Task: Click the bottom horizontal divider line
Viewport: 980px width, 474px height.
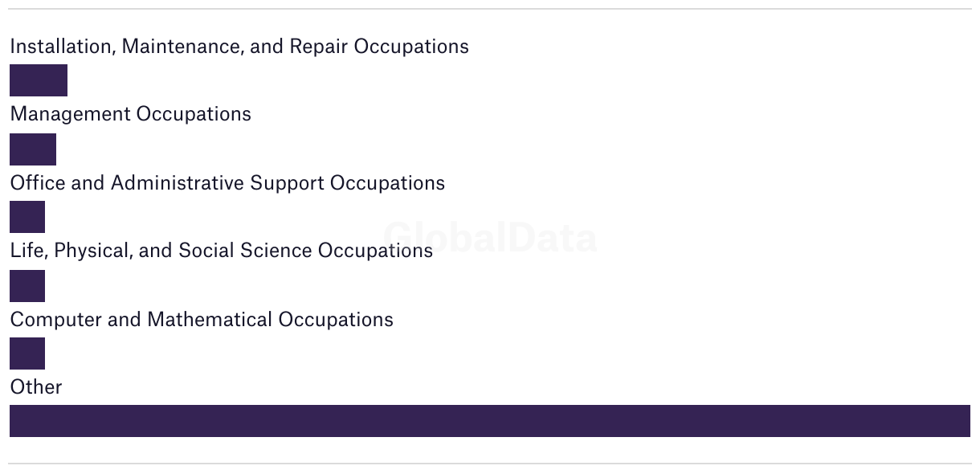Action: click(490, 464)
